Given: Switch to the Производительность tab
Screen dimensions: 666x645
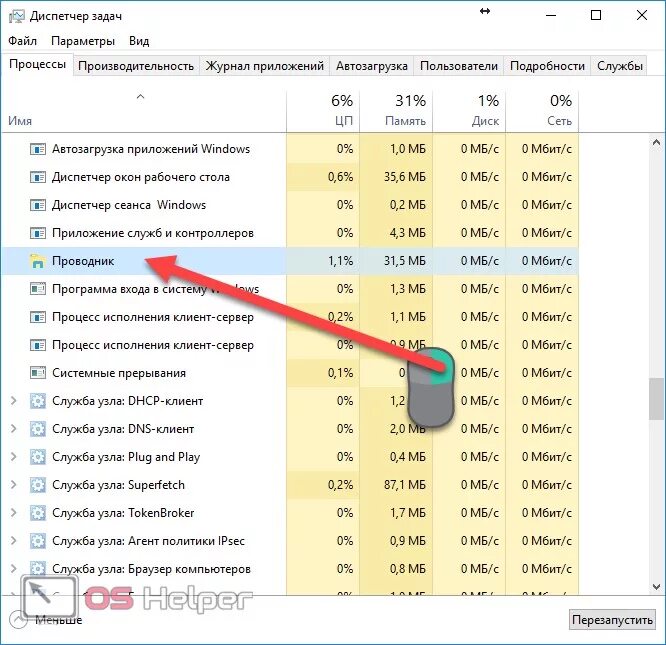Looking at the screenshot, I should (x=136, y=66).
